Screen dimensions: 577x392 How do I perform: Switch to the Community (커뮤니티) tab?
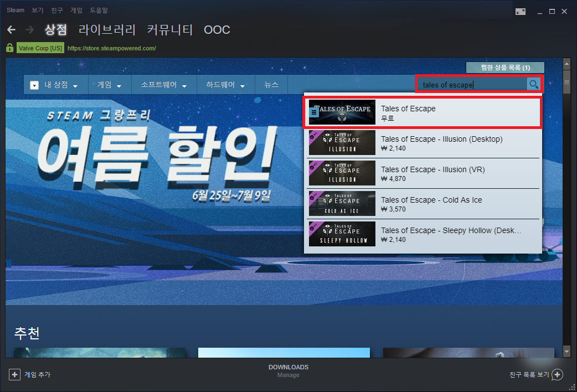coord(170,29)
